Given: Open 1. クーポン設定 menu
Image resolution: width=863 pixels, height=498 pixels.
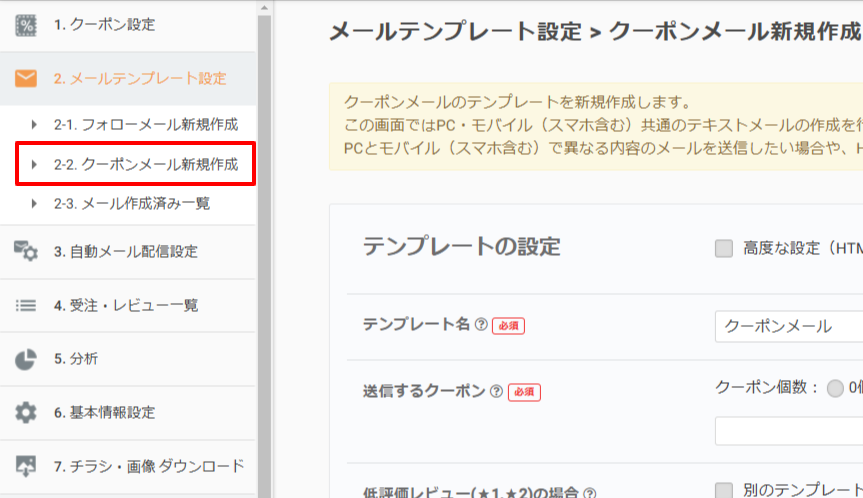Looking at the screenshot, I should [128, 25].
